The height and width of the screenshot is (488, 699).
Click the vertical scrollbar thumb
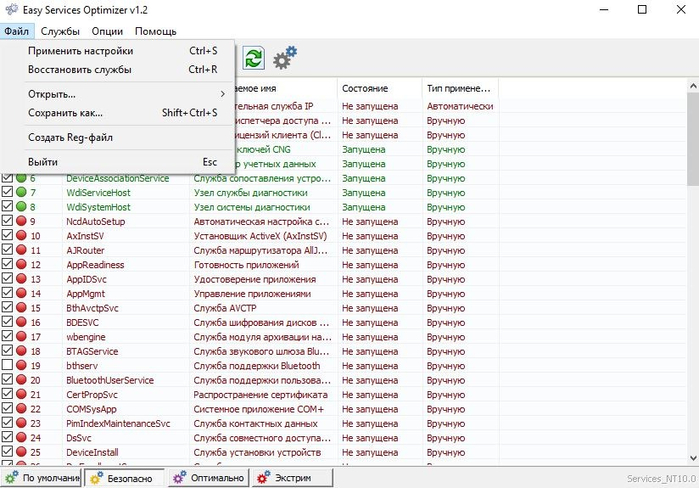pyautogui.click(x=693, y=139)
